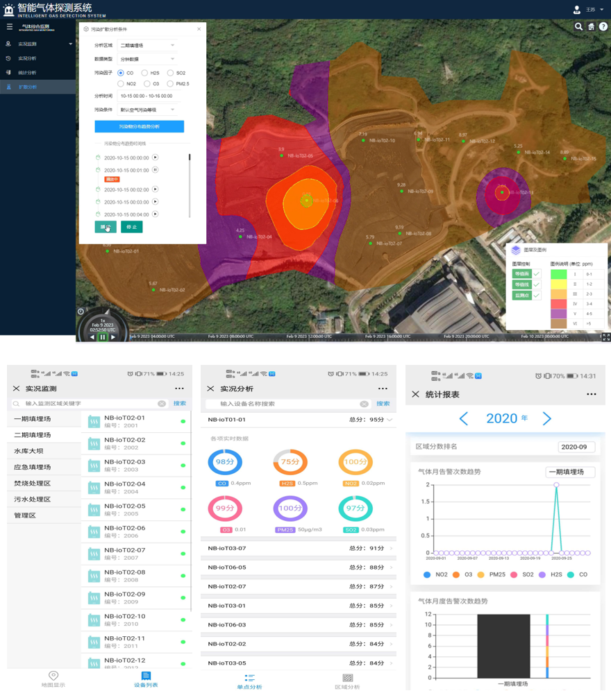Viewport: 611px width, 700px height.
Task: Open the 分析区域 dropdown showing 二期填埋场
Action: pos(147,45)
